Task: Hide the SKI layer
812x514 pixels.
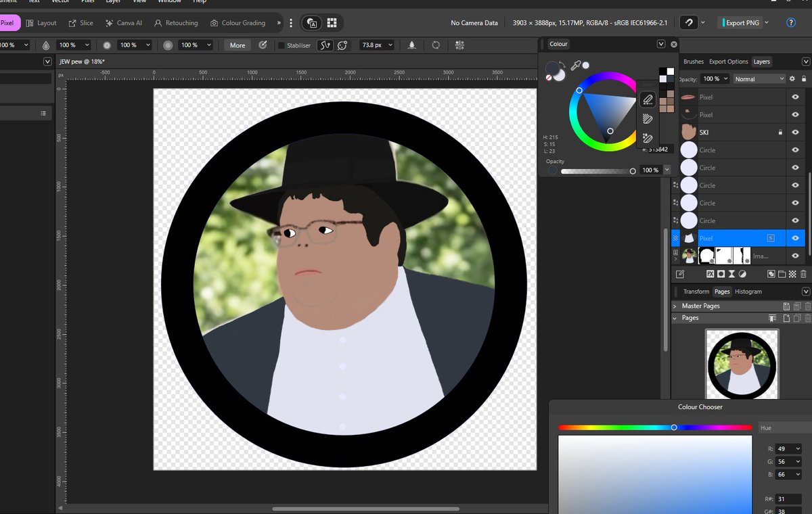Action: [x=796, y=133]
